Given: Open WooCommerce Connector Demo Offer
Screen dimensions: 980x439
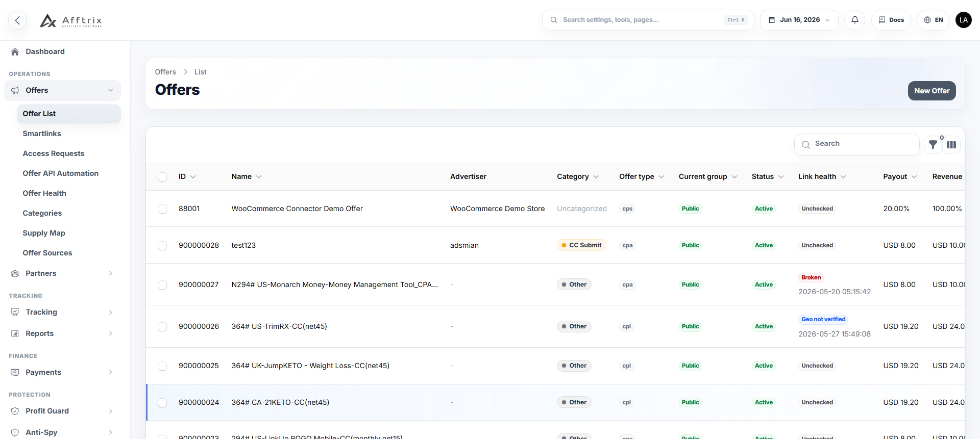Looking at the screenshot, I should [x=297, y=209].
